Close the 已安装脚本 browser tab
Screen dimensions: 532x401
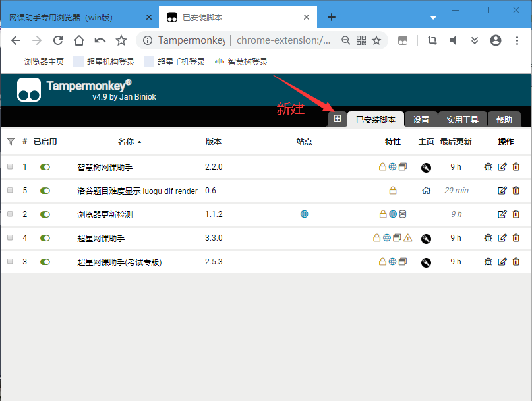(x=307, y=17)
